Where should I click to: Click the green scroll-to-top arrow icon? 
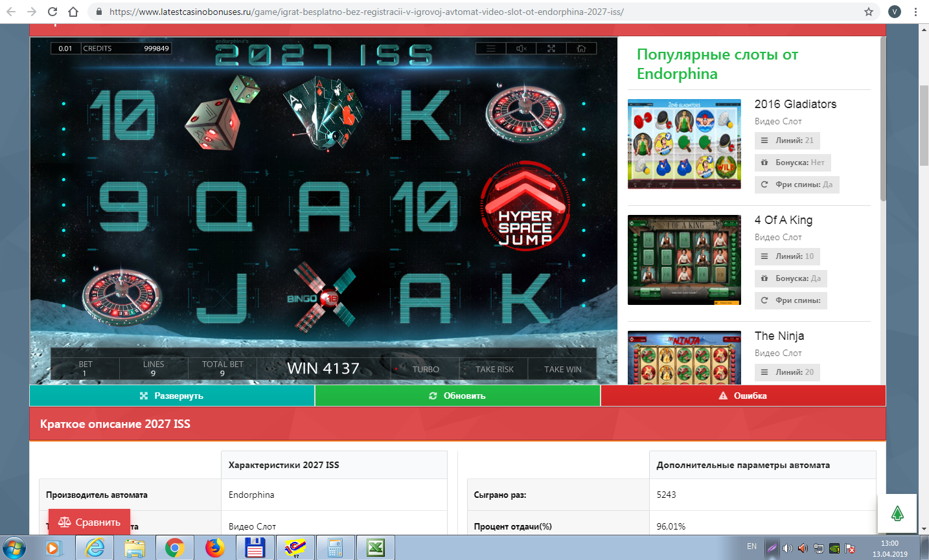[x=897, y=514]
